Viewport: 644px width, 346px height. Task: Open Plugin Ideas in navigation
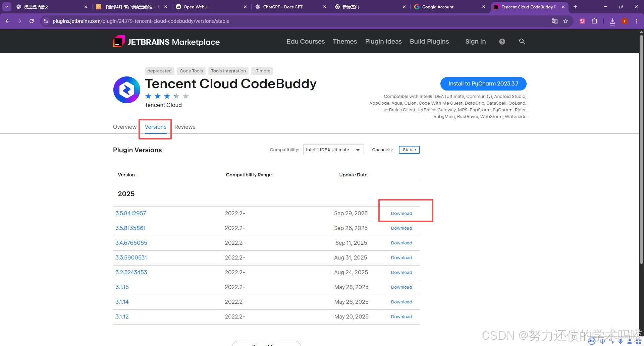(383, 42)
